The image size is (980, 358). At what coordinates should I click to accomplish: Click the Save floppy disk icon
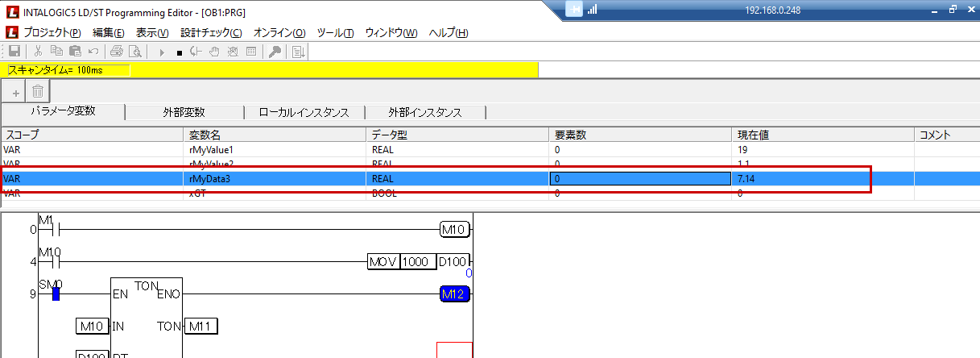tap(14, 52)
